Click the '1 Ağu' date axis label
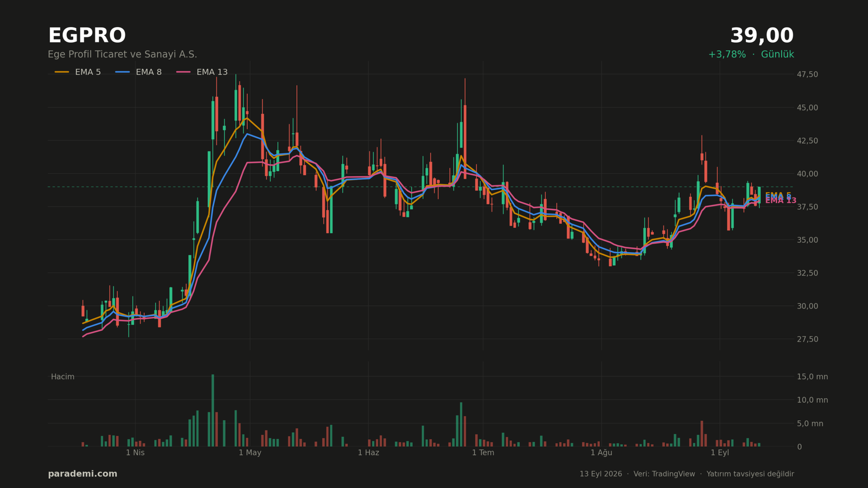The height and width of the screenshot is (488, 868). (601, 453)
